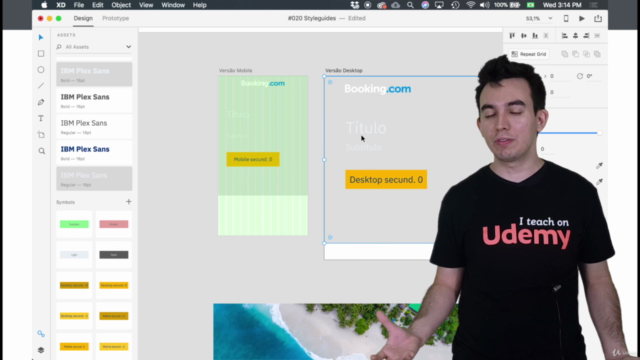Switch to the Prototype tab
This screenshot has width=640, height=360.
[x=116, y=18]
